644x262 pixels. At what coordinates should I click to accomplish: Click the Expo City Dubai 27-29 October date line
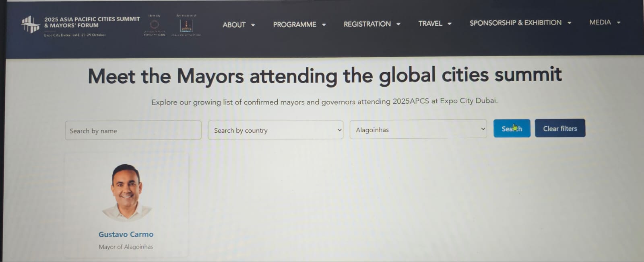(x=75, y=35)
